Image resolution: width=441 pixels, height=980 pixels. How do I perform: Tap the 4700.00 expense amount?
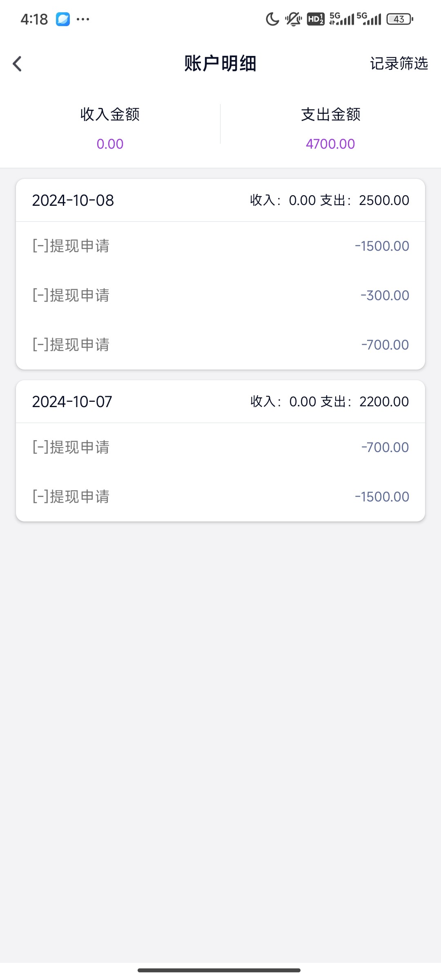pyautogui.click(x=330, y=144)
